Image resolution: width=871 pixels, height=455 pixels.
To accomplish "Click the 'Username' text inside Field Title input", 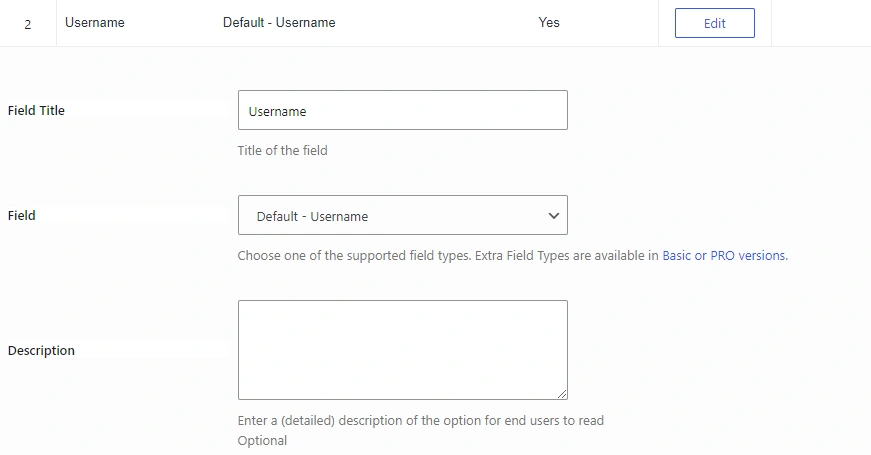I will 277,112.
